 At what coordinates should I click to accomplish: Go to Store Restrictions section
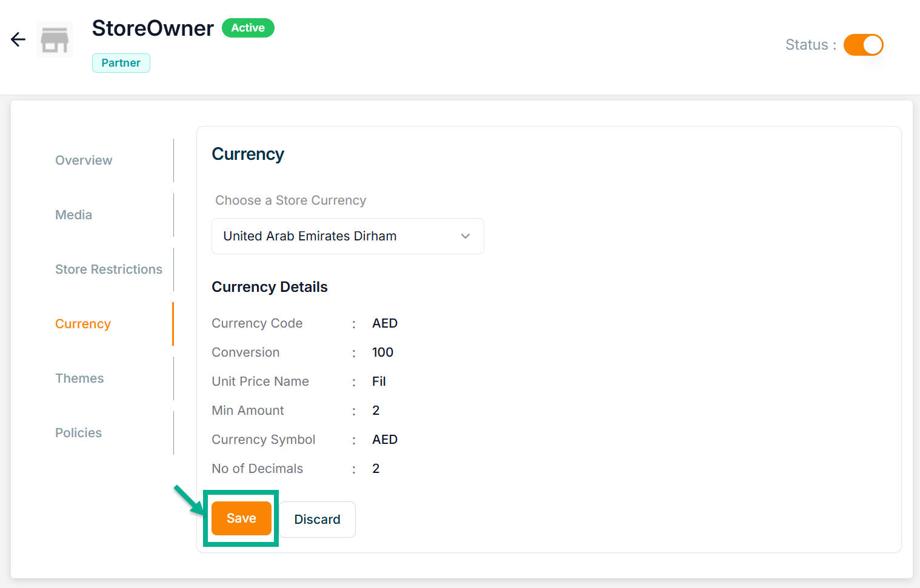click(x=108, y=269)
